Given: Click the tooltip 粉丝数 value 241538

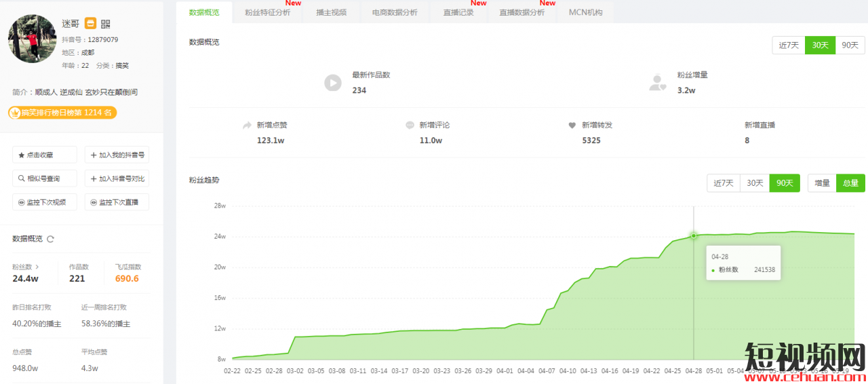Looking at the screenshot, I should click(764, 270).
